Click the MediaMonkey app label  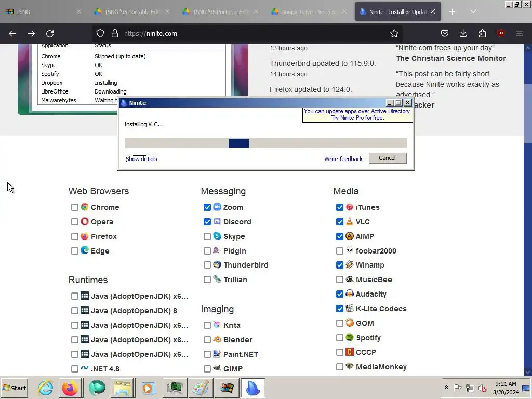click(381, 367)
